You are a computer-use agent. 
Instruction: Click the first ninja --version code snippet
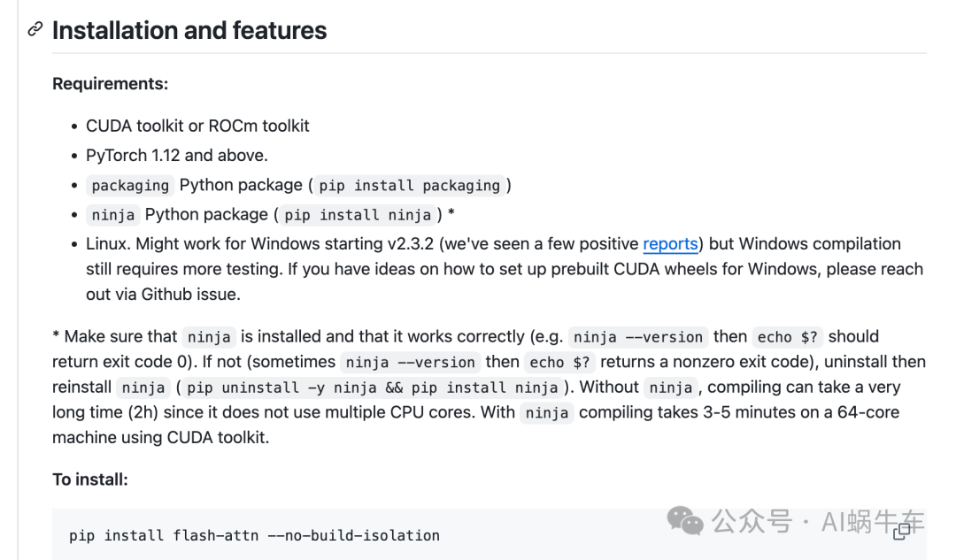[637, 337]
